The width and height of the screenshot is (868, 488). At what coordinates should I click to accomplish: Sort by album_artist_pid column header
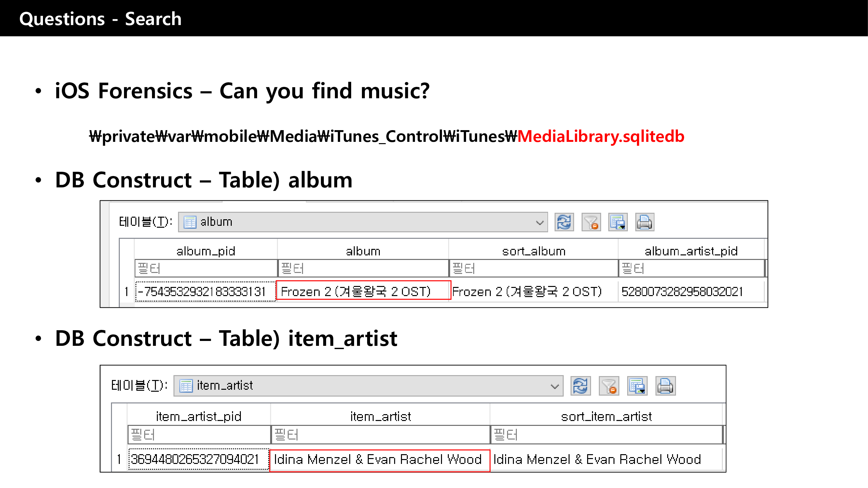coord(691,251)
